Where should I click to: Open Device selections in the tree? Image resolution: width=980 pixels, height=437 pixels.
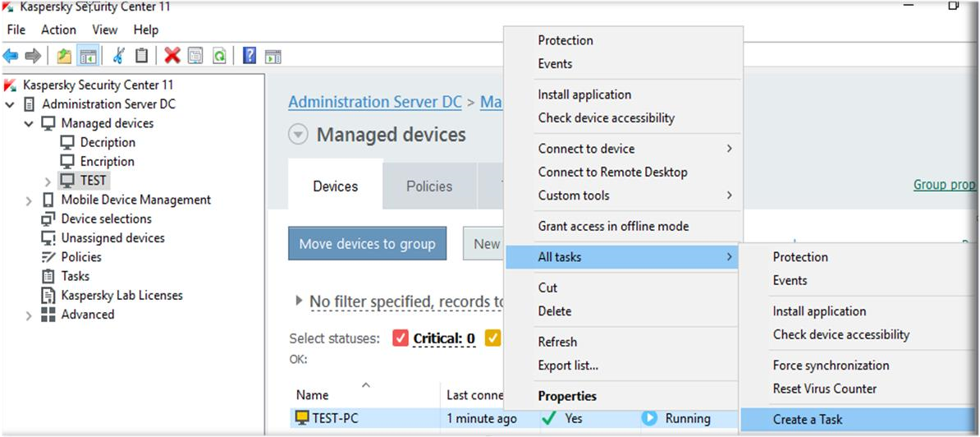pos(106,218)
